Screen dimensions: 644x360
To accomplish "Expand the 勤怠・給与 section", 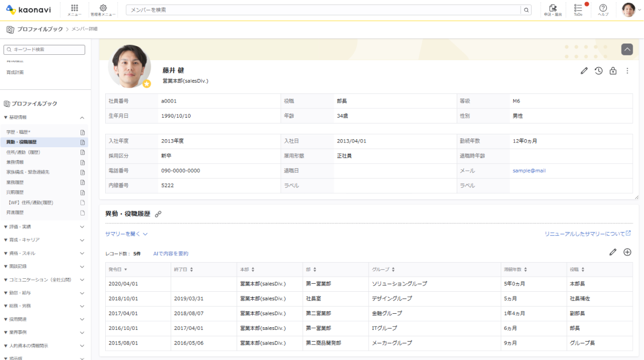I will [x=82, y=293].
